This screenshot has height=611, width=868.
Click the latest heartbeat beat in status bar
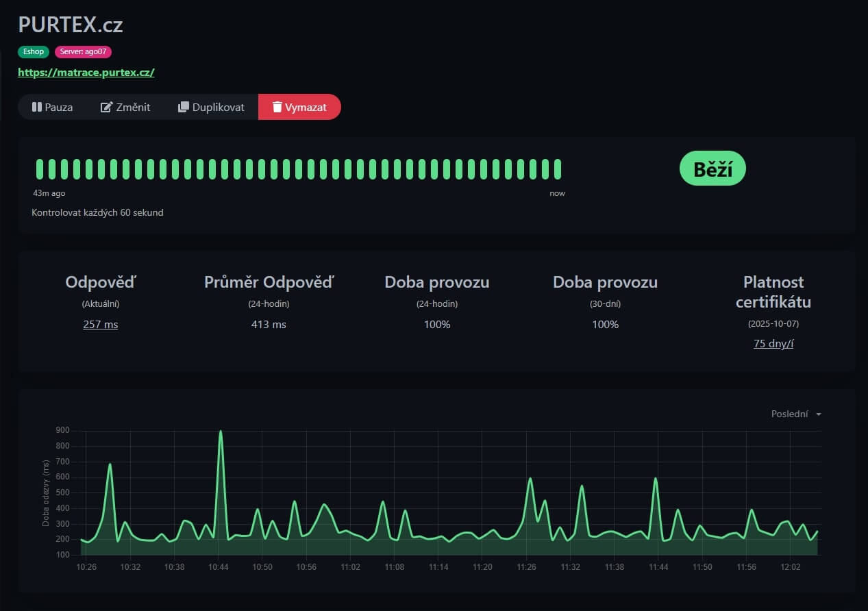[x=558, y=169]
